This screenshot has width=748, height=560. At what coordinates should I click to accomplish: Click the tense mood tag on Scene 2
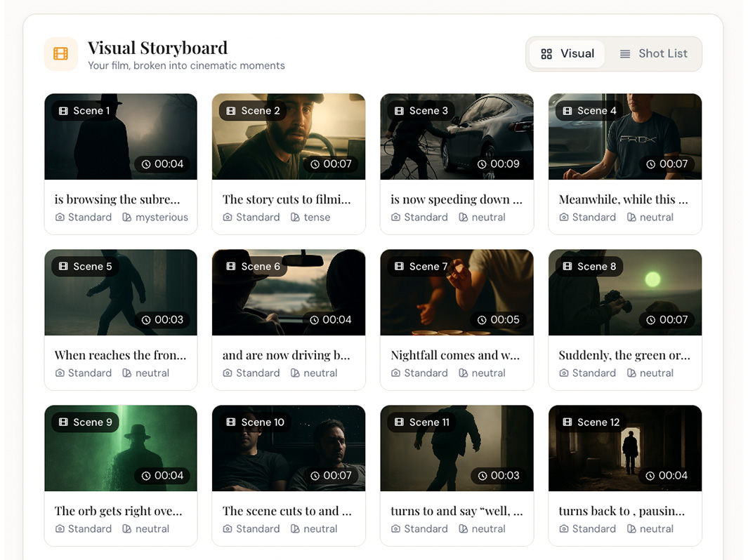pyautogui.click(x=310, y=218)
